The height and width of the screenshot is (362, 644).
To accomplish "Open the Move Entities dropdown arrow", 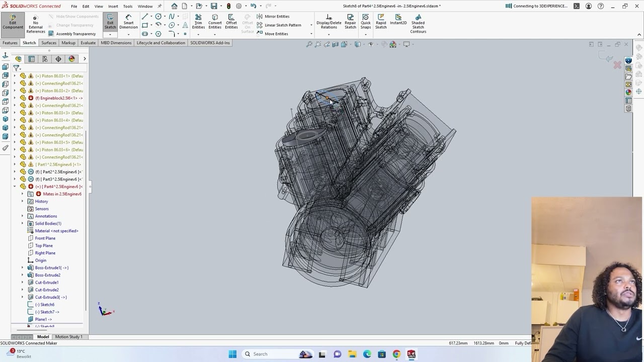I will [x=311, y=34].
